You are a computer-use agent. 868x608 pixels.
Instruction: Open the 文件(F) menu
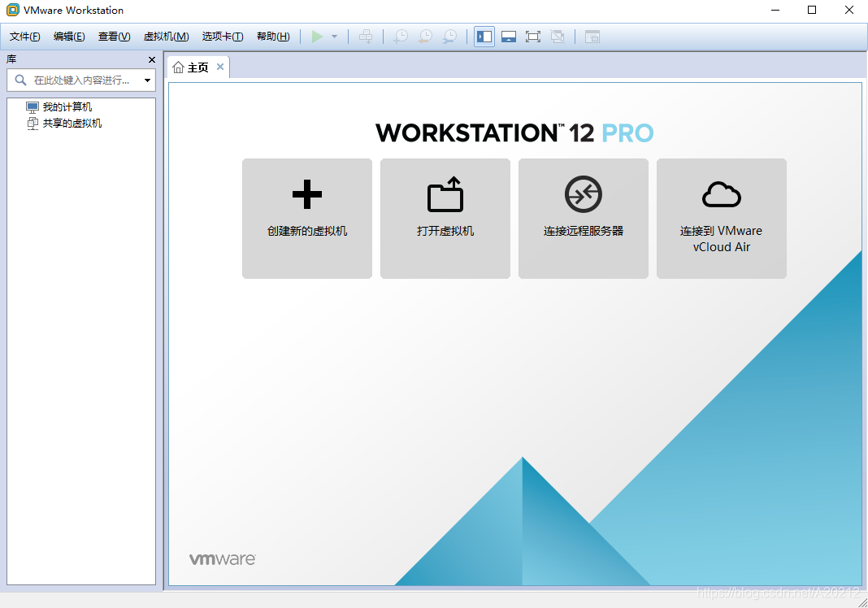(x=25, y=37)
